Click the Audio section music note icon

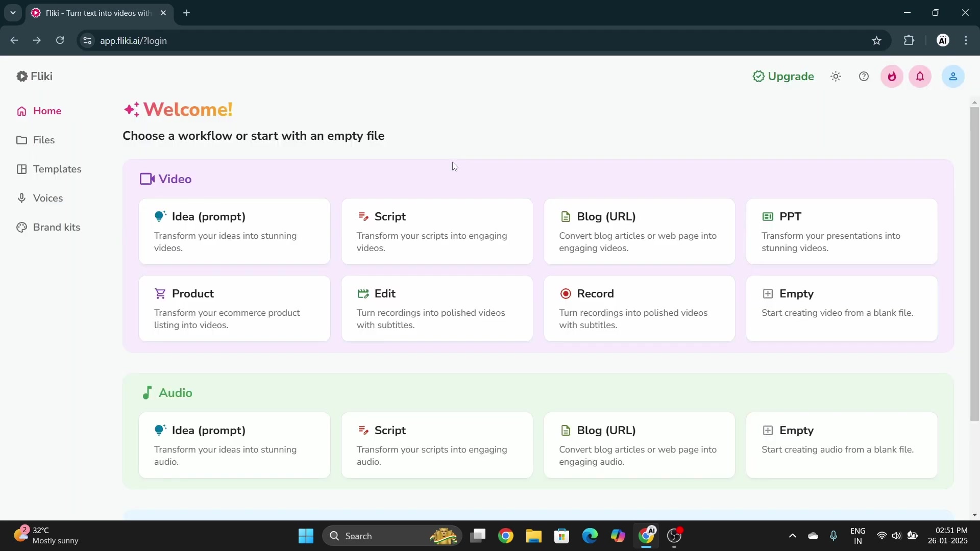tap(147, 393)
